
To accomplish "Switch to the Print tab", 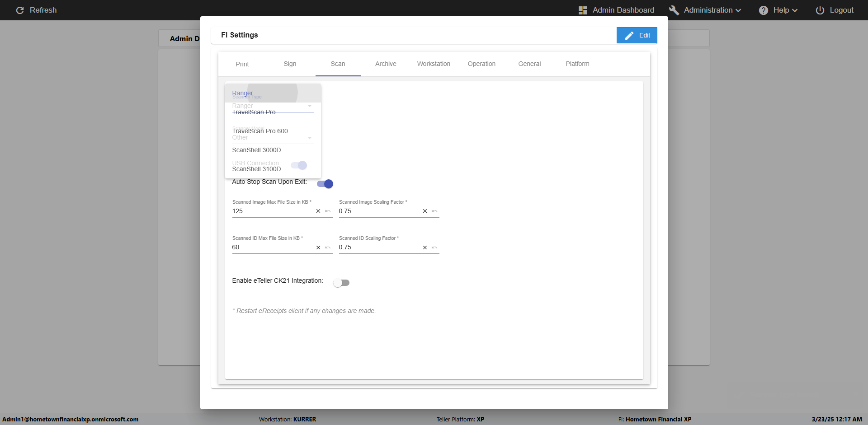I will 242,64.
